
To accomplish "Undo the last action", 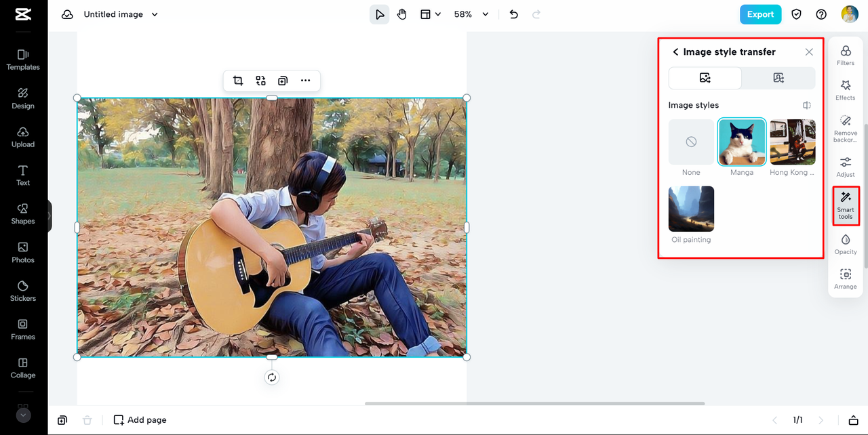I will pos(514,14).
